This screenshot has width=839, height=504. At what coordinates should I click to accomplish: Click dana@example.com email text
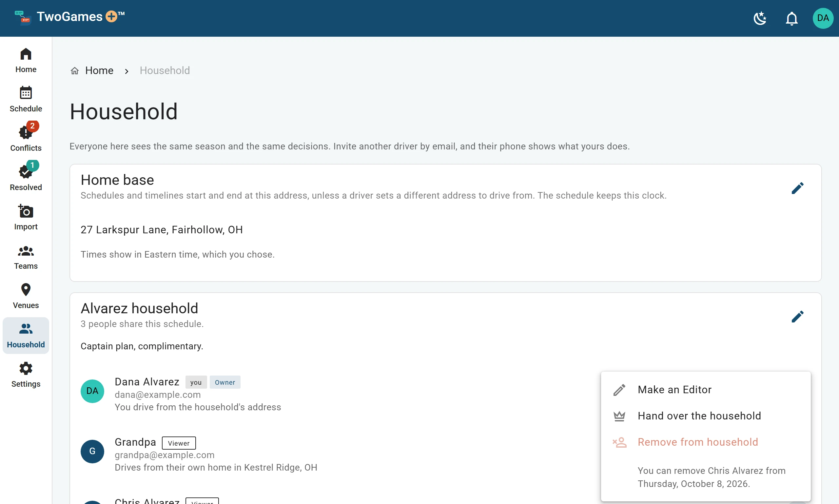[158, 395]
